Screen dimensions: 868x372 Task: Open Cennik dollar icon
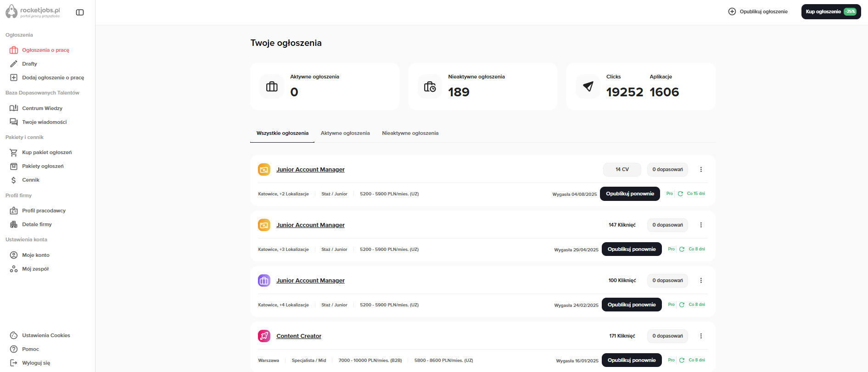(x=14, y=180)
